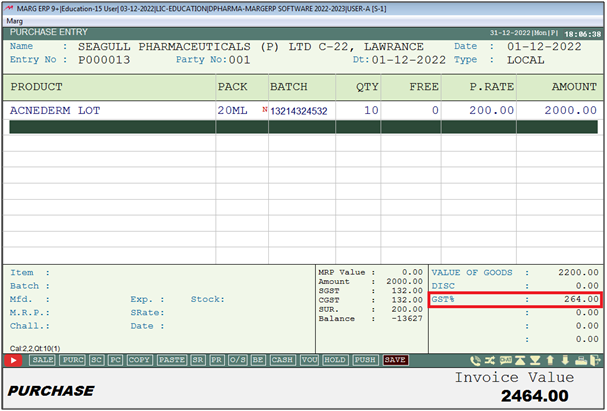
Task: Click DISC value 0.00
Action: pyautogui.click(x=587, y=286)
